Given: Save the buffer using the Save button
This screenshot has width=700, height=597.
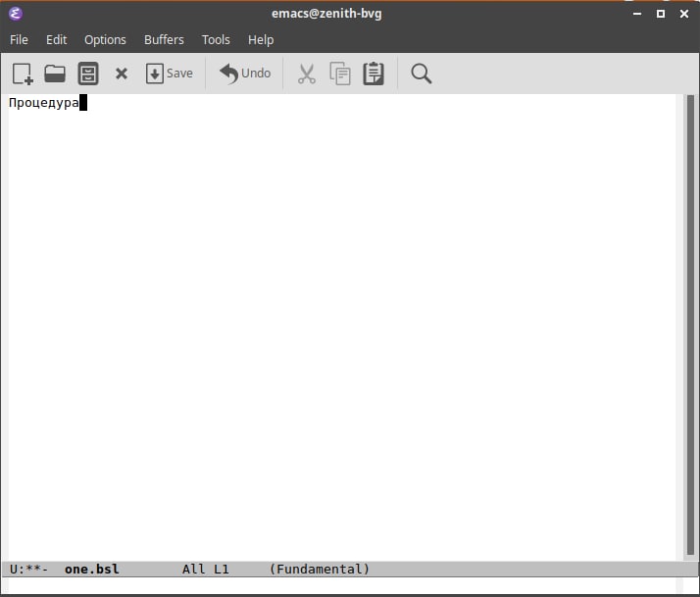Looking at the screenshot, I should coord(170,74).
